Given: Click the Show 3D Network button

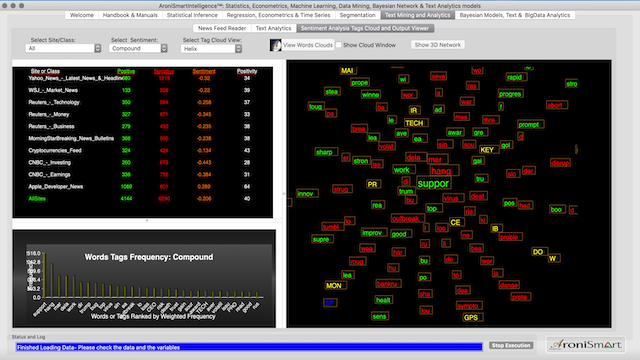Looking at the screenshot, I should [x=438, y=45].
